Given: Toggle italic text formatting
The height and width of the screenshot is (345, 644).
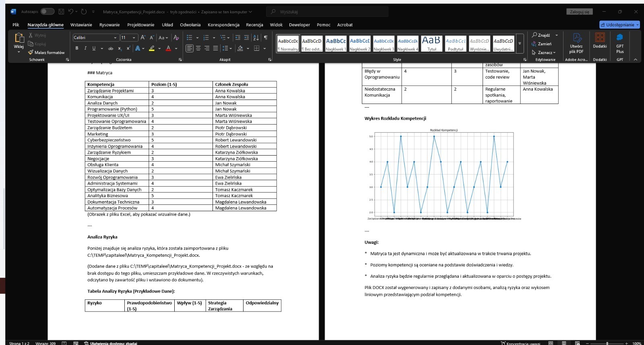Looking at the screenshot, I should pyautogui.click(x=85, y=48).
